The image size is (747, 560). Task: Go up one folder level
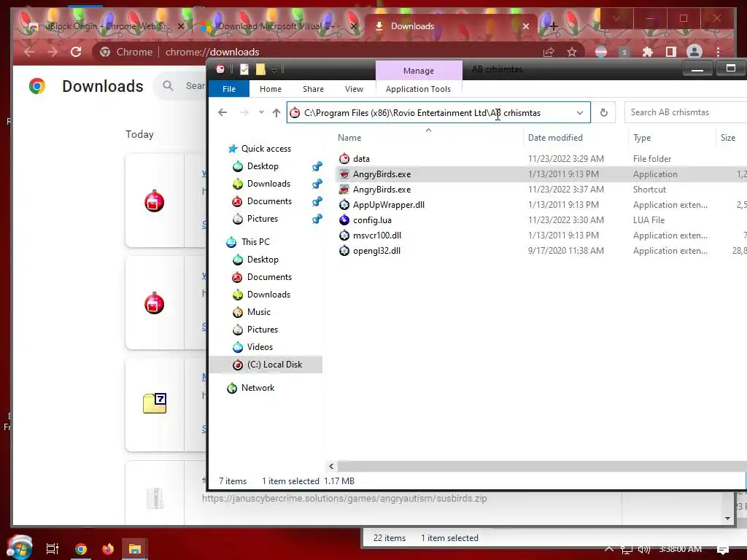pyautogui.click(x=276, y=112)
